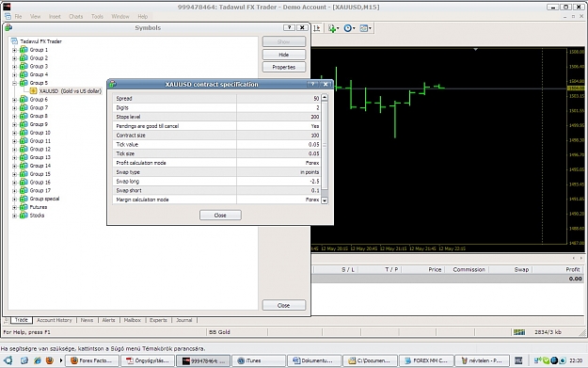Open FOREX MM taskbar button
The width and height of the screenshot is (588, 368).
click(x=426, y=360)
